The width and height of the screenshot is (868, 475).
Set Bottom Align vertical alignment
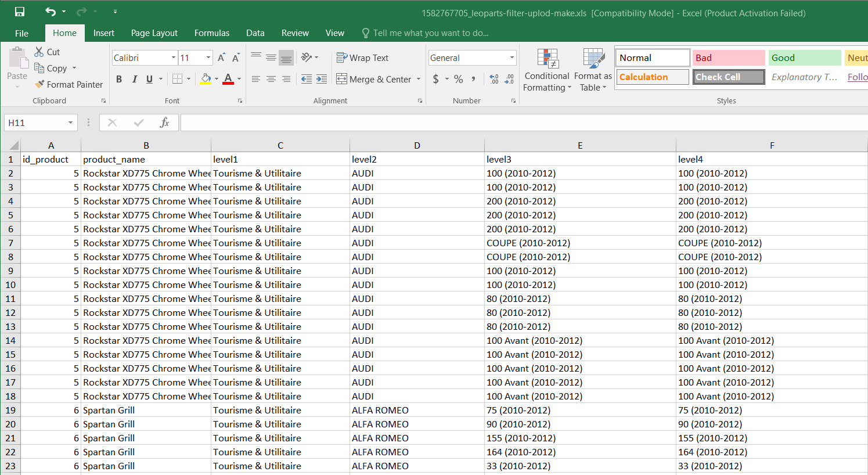coord(286,57)
